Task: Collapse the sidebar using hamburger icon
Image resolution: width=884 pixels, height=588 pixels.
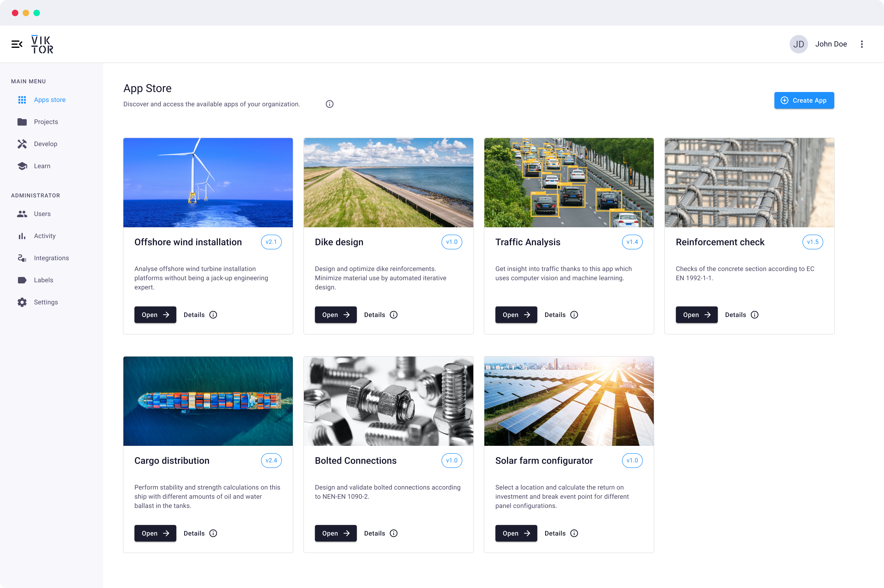Action: point(17,44)
